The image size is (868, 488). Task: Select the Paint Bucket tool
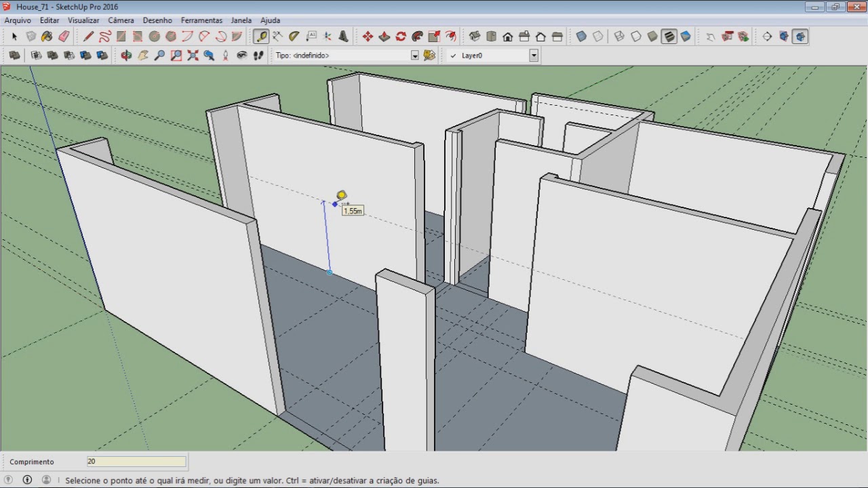click(47, 37)
